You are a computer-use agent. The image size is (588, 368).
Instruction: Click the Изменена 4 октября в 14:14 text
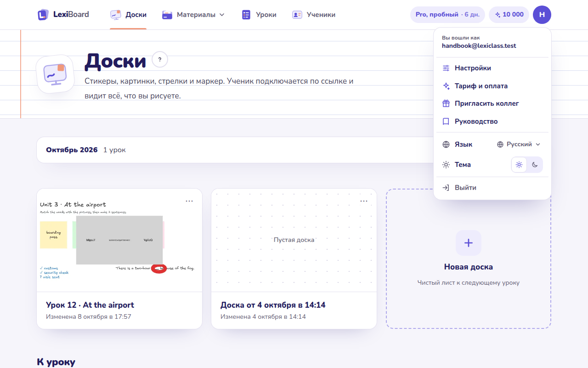tap(263, 316)
